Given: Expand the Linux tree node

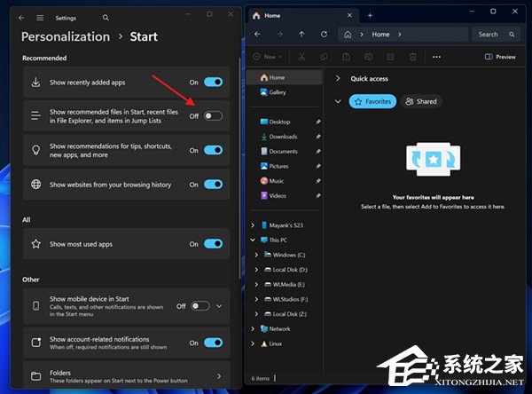Looking at the screenshot, I should pyautogui.click(x=253, y=343).
